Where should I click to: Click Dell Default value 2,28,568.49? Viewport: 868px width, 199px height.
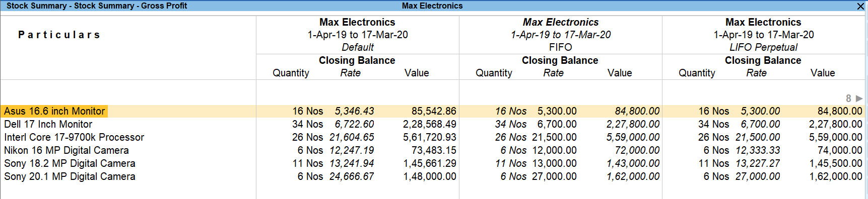coord(430,124)
